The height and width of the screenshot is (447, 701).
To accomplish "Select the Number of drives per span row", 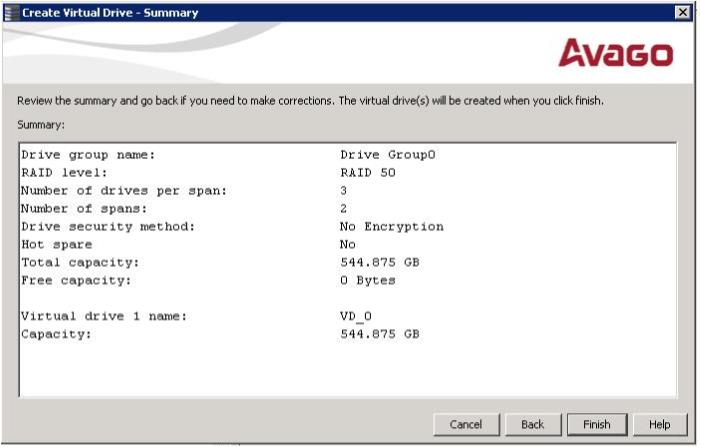I will [x=124, y=191].
